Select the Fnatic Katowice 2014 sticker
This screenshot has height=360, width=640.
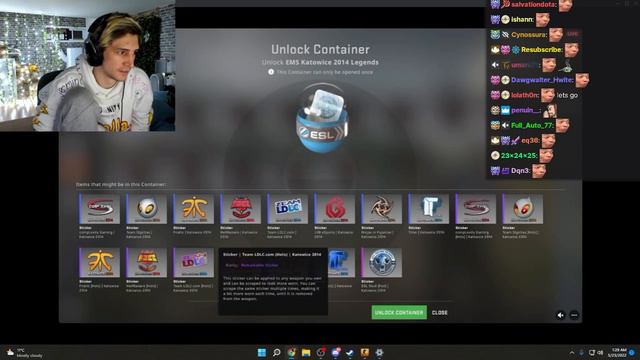(193, 209)
